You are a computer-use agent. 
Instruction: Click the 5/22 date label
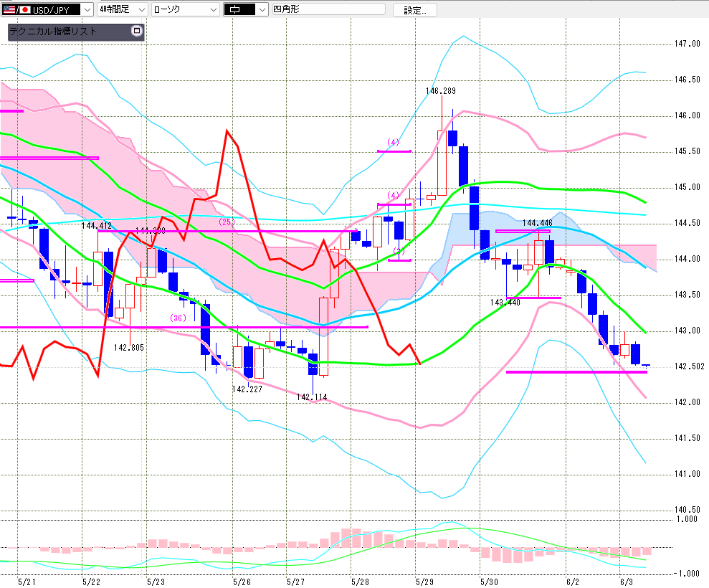(91, 582)
